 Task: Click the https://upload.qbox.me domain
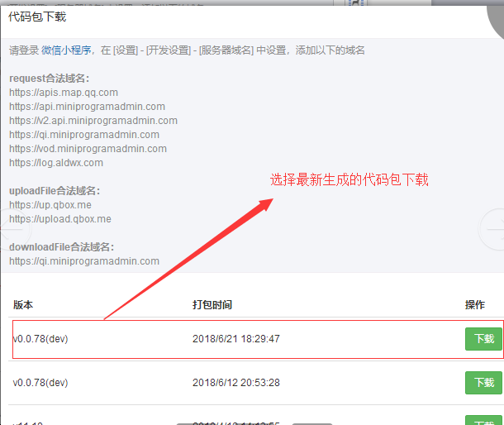60,219
